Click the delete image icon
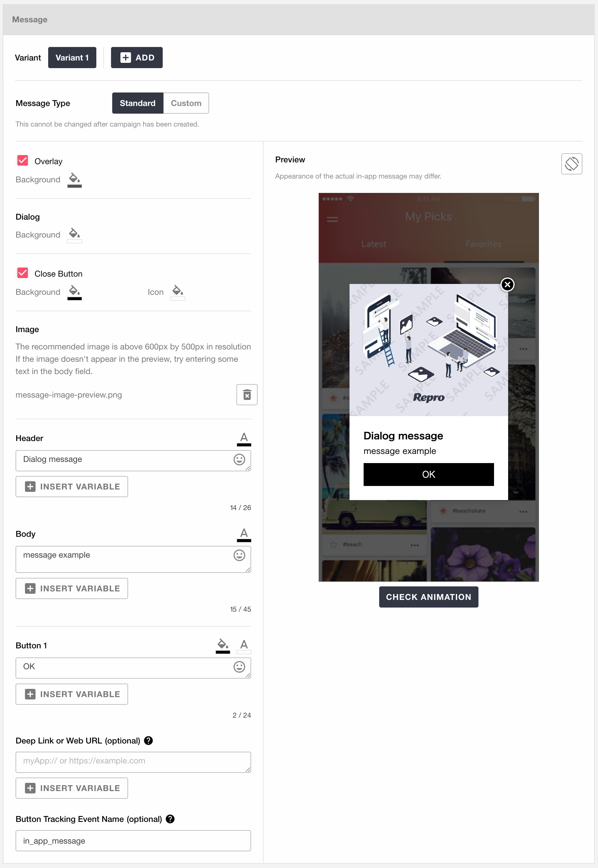Viewport: 598px width, 868px height. click(x=246, y=394)
